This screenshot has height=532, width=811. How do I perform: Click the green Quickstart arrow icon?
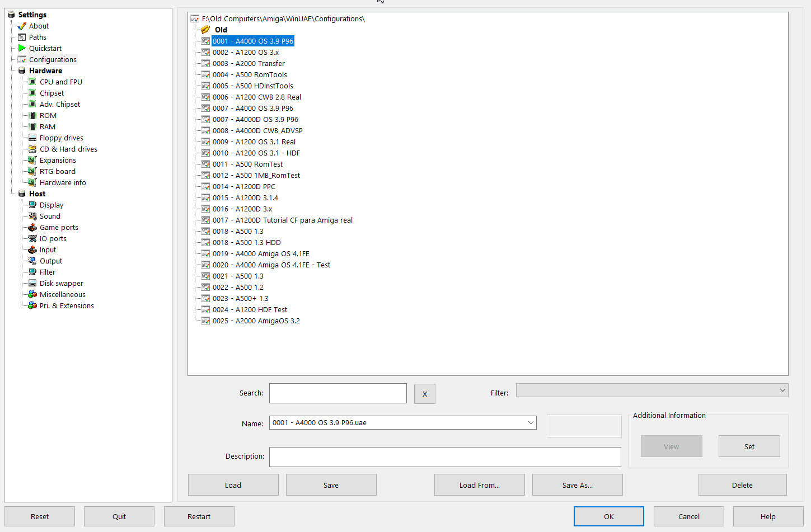coord(22,48)
